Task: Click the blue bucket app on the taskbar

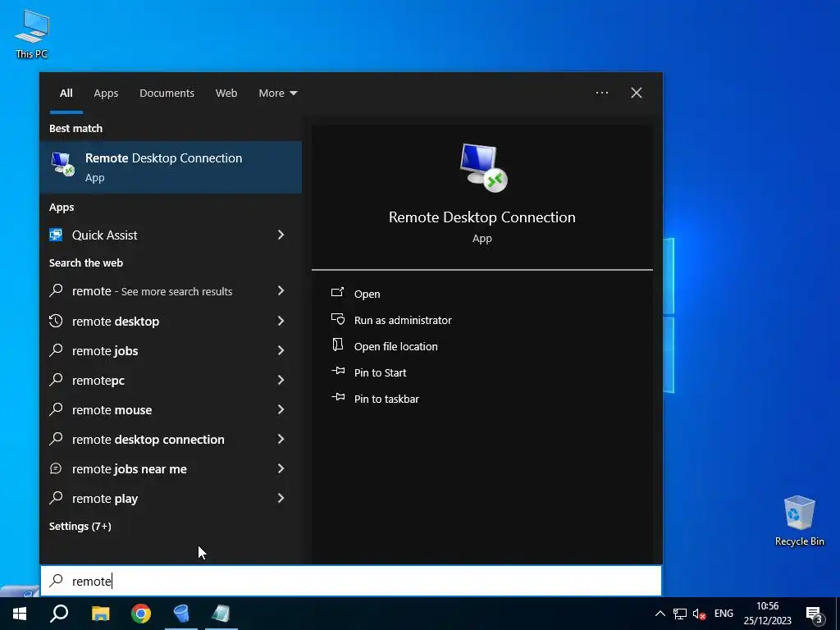Action: point(181,614)
